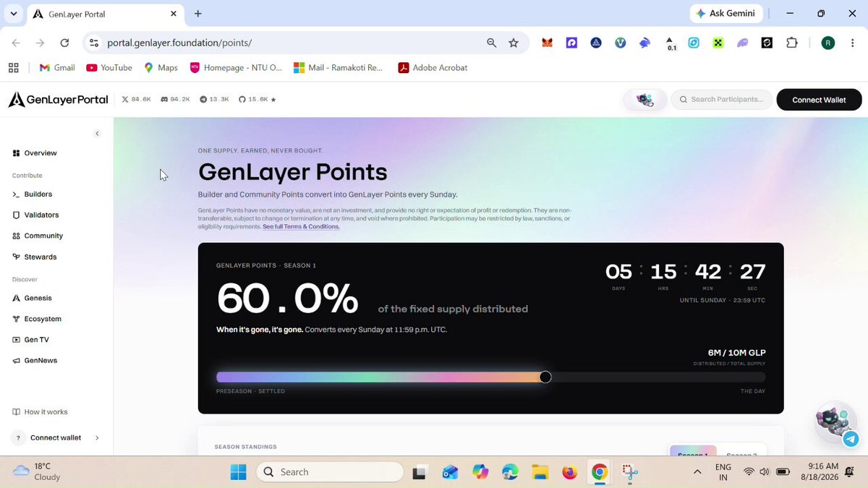Open the X followers 84.6K link
Viewport: 868px width, 488px height.
136,100
